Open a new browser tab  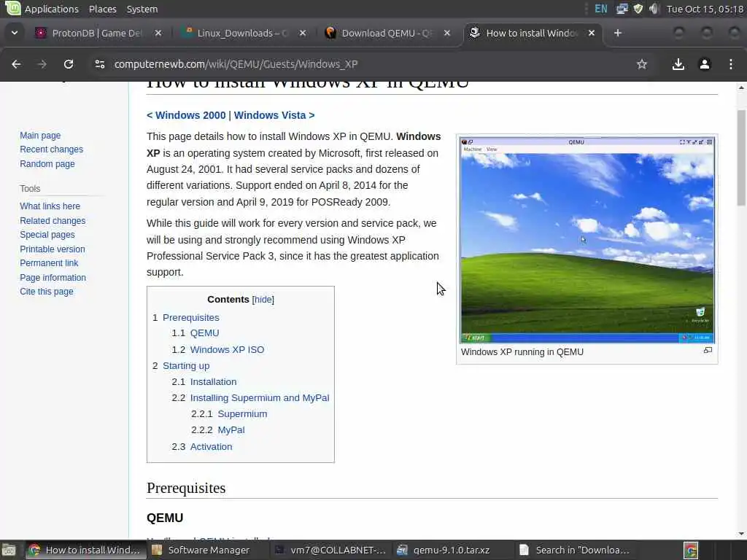pyautogui.click(x=617, y=33)
